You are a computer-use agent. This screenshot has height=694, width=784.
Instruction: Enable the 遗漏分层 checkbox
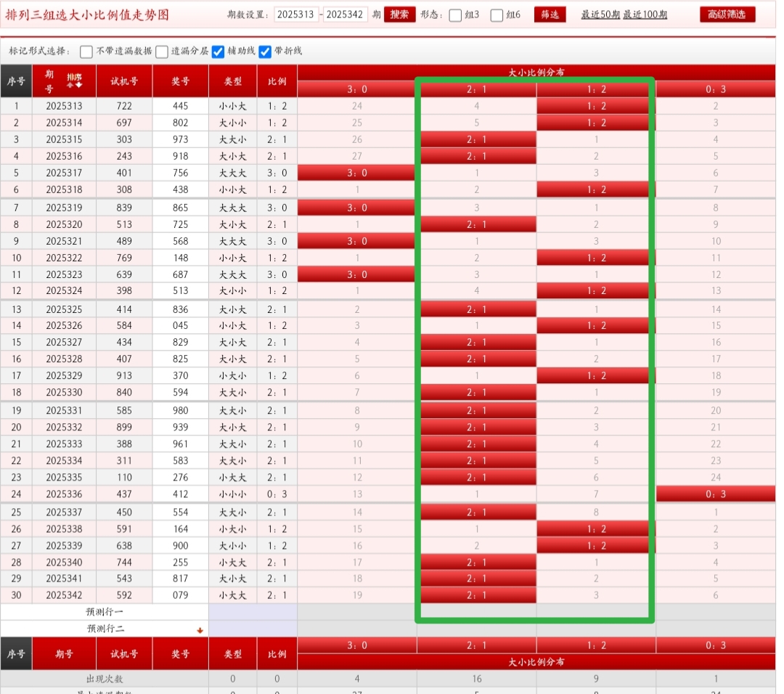coord(161,52)
